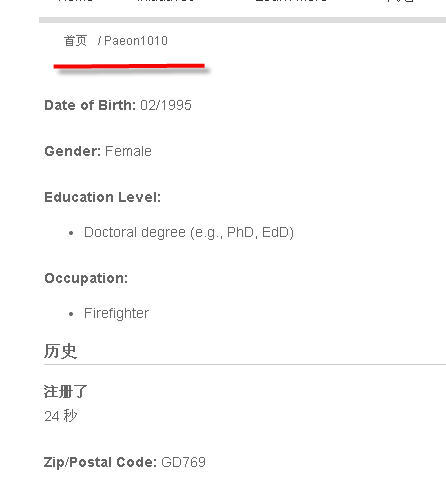Image resolution: width=446 pixels, height=485 pixels.
Task: Click the red underline below the breadcrumb
Action: tap(129, 66)
